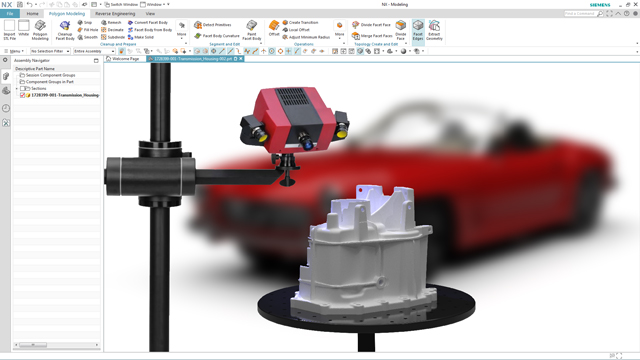The image size is (640, 360).
Task: Open the Welcome Page tab
Action: pyautogui.click(x=123, y=59)
